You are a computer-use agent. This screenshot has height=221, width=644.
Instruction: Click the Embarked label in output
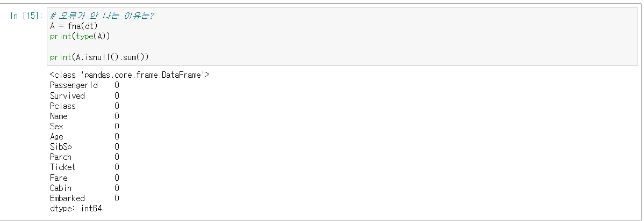67,198
